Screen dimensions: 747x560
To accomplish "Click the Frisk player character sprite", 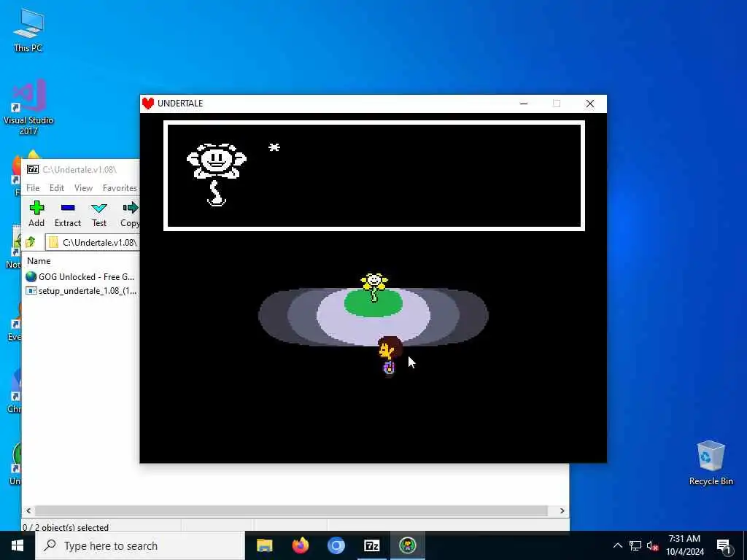I will [390, 356].
